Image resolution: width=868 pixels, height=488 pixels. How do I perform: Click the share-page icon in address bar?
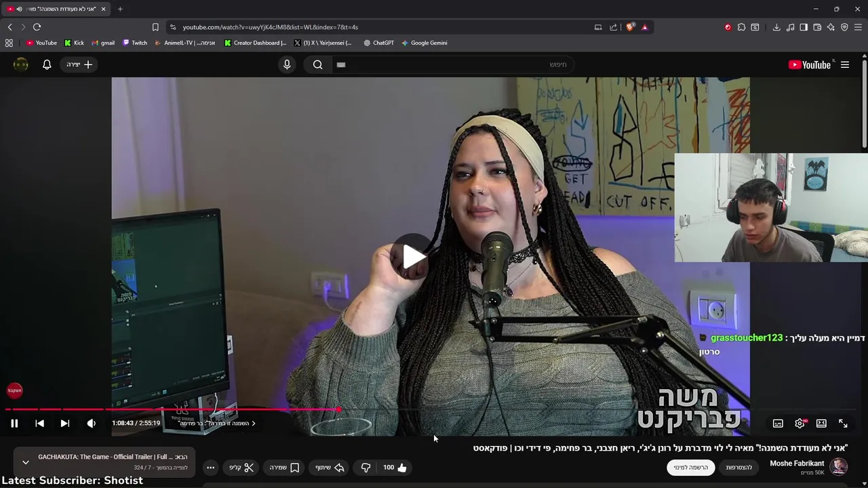coord(614,27)
